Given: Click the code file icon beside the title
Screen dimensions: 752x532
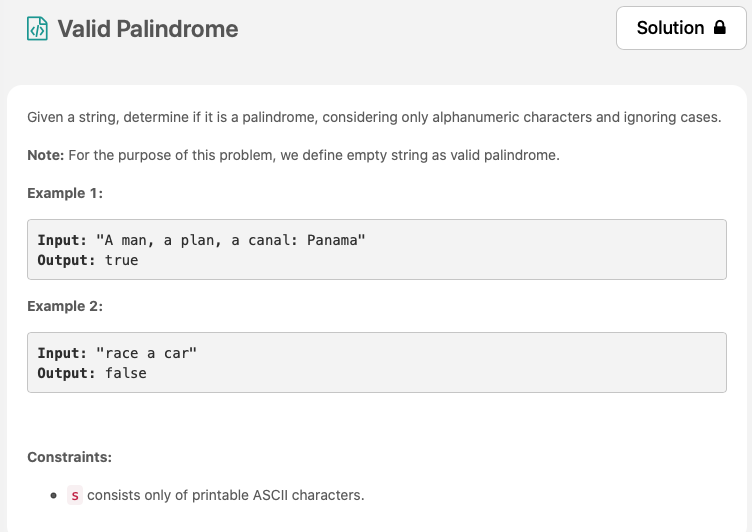Looking at the screenshot, I should tap(37, 28).
